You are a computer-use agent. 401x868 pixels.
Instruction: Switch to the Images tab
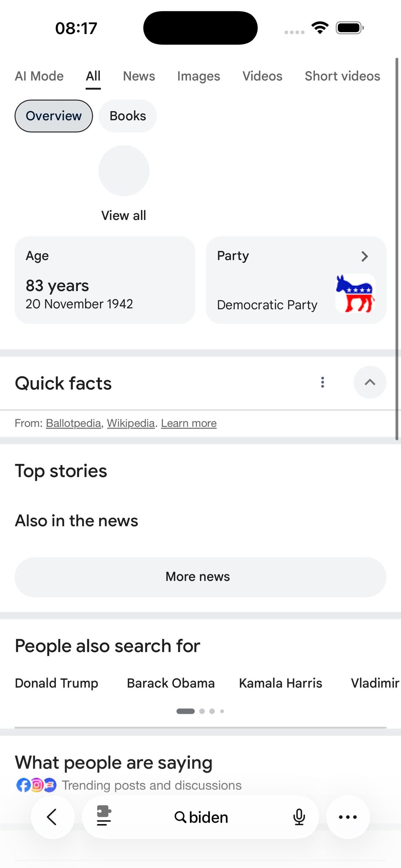pos(199,76)
